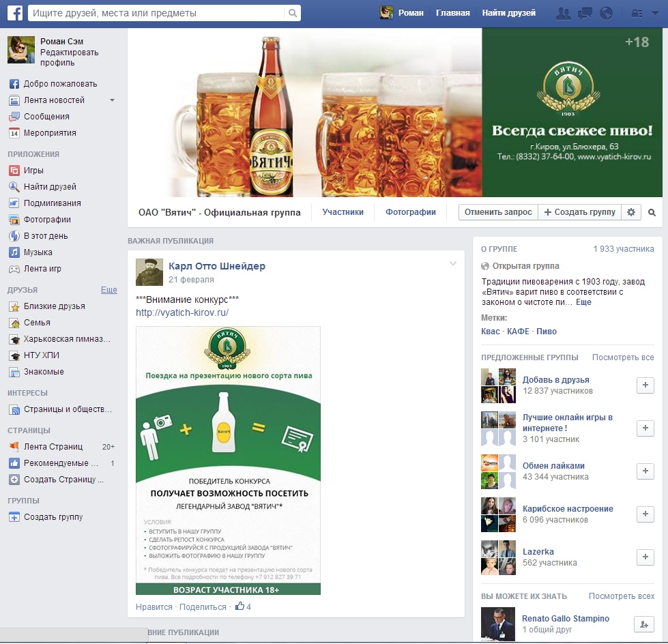The width and height of the screenshot is (668, 644).
Task: Click Нравится under the post
Action: [154, 607]
